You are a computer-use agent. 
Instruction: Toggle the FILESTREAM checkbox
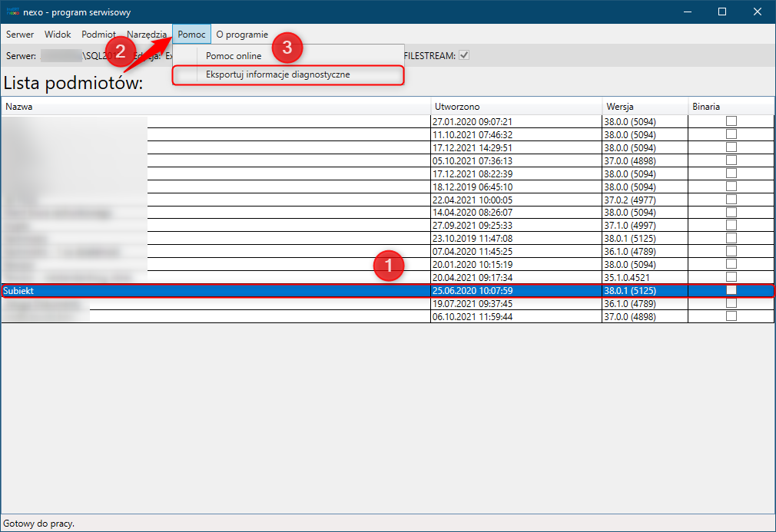click(464, 55)
